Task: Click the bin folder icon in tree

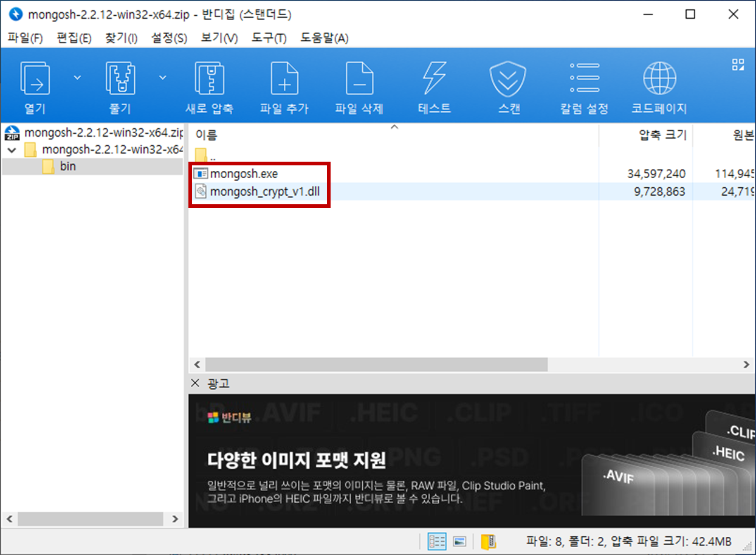Action: click(x=49, y=166)
